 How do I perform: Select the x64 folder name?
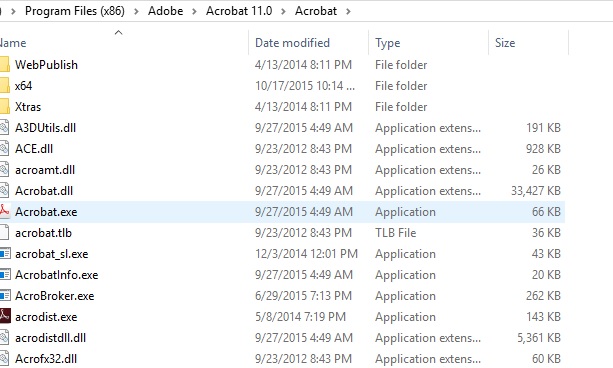23,86
